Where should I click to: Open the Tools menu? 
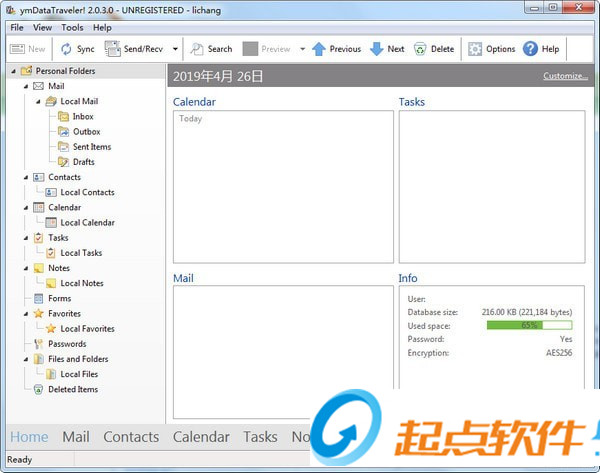(x=72, y=28)
